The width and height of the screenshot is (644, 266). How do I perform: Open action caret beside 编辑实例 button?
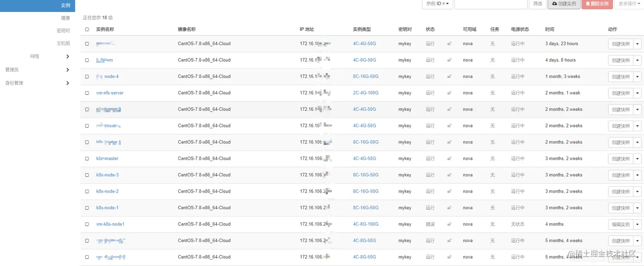638,225
